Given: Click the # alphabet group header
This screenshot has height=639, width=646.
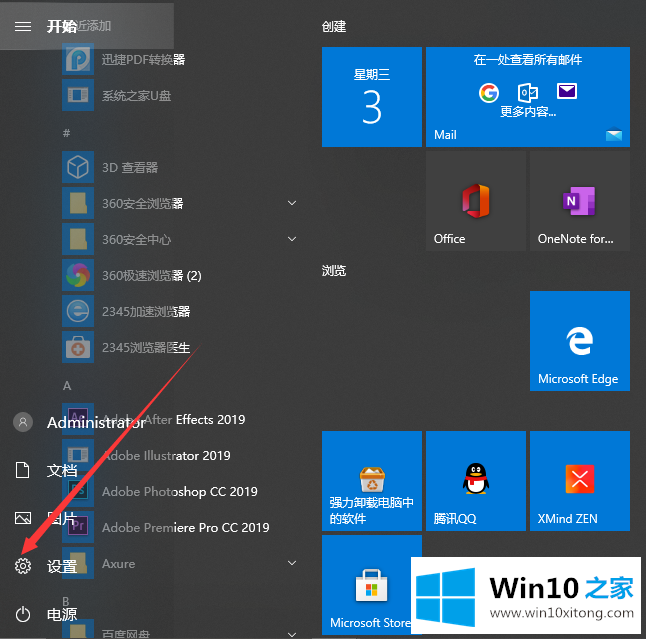Looking at the screenshot, I should [66, 133].
